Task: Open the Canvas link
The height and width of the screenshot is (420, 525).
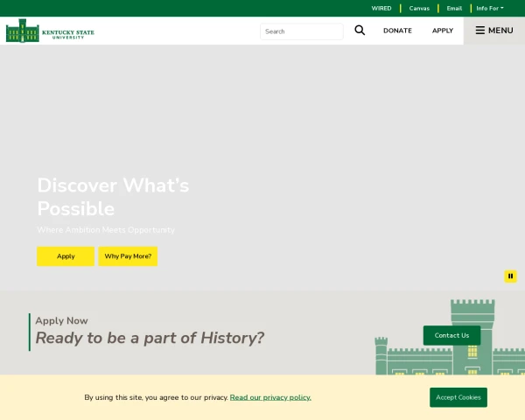Action: pos(419,9)
